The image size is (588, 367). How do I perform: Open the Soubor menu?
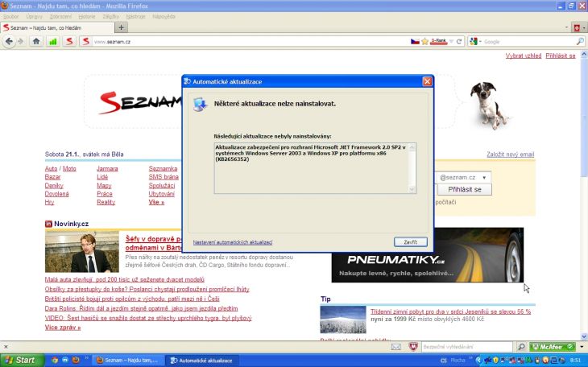tap(11, 16)
